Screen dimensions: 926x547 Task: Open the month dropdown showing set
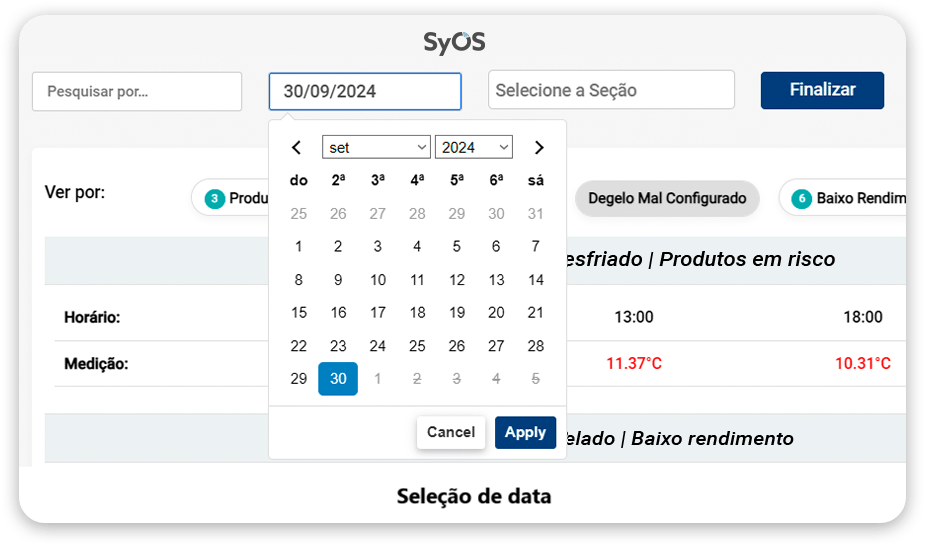[x=376, y=147]
